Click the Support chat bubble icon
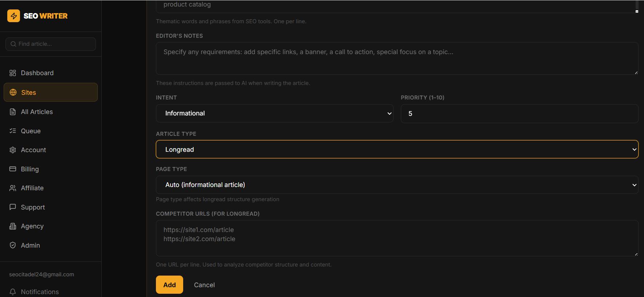Viewport: 644px width, 297px height. pos(13,207)
